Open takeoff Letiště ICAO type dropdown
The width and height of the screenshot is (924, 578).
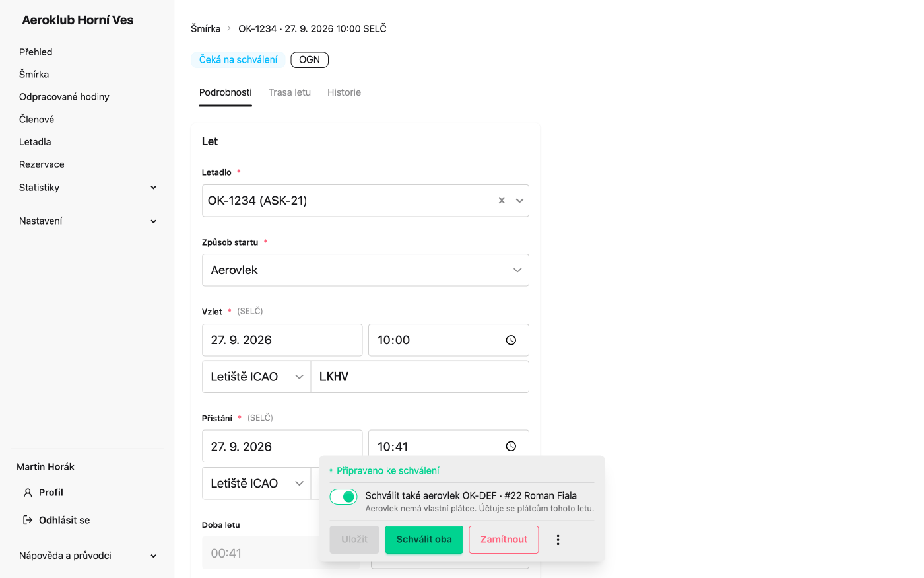tap(256, 377)
